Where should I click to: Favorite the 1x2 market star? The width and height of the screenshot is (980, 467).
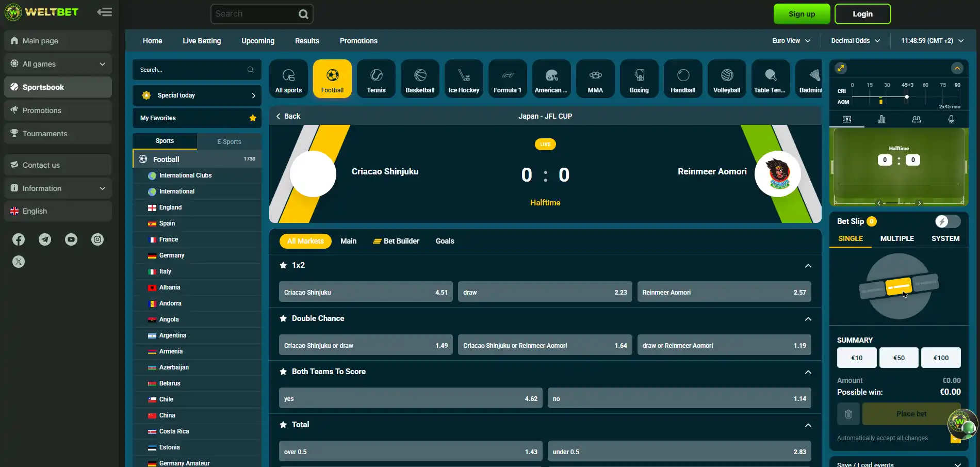[x=283, y=265]
